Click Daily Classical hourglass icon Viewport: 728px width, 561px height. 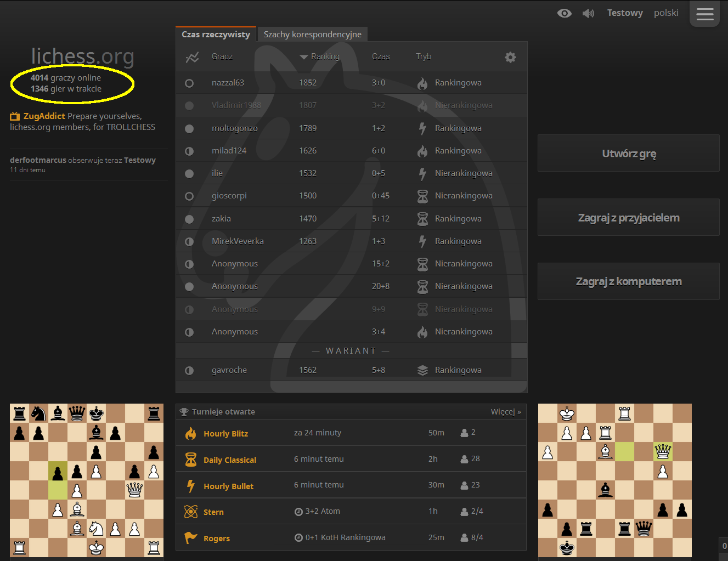(191, 460)
